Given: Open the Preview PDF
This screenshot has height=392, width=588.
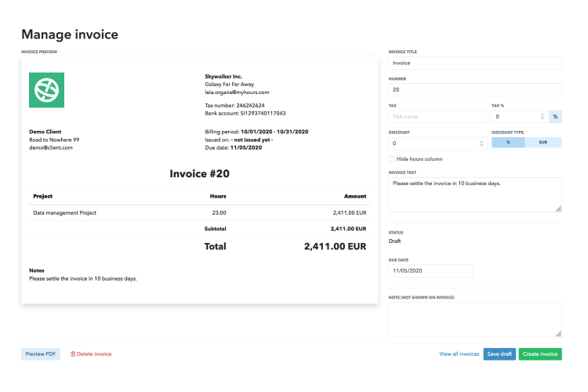Looking at the screenshot, I should point(41,354).
